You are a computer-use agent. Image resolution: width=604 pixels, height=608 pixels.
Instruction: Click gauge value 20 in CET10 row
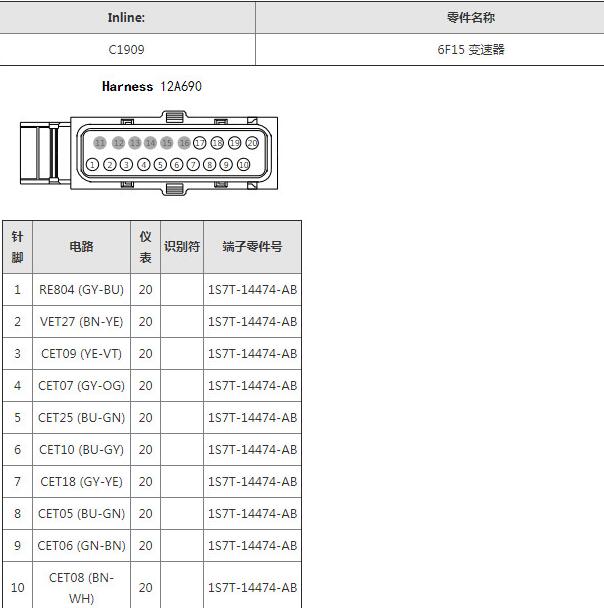tap(145, 449)
